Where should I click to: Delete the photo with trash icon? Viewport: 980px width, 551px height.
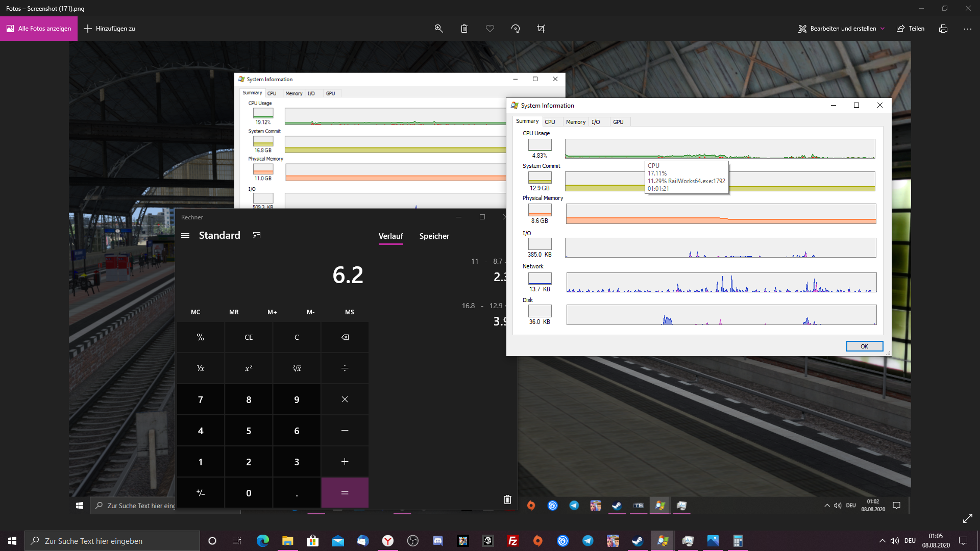[x=464, y=29]
